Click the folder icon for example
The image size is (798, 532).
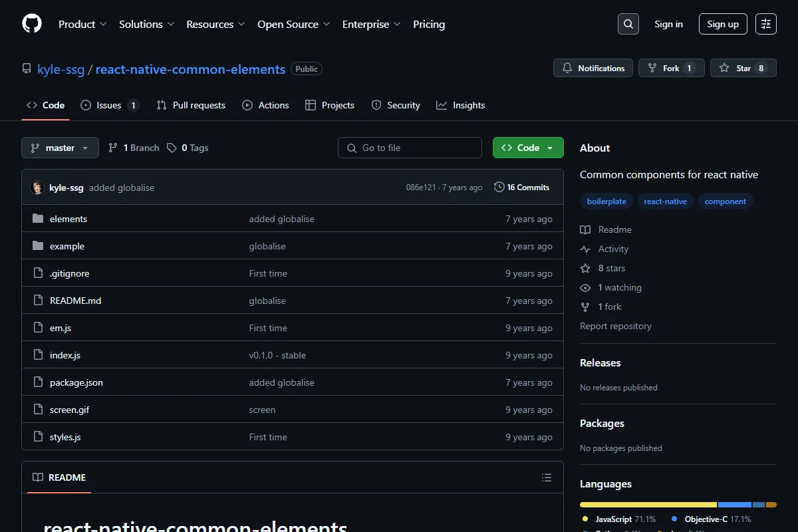click(x=38, y=246)
